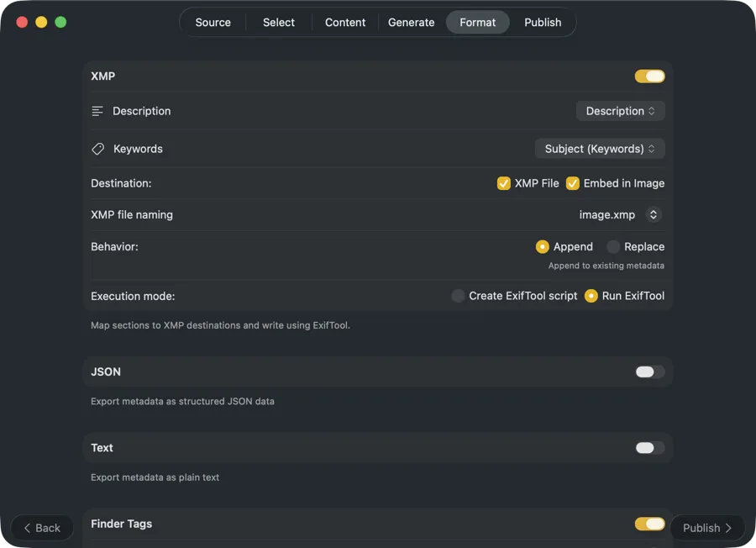756x548 pixels.
Task: Uncheck the XMP File destination
Action: (503, 182)
